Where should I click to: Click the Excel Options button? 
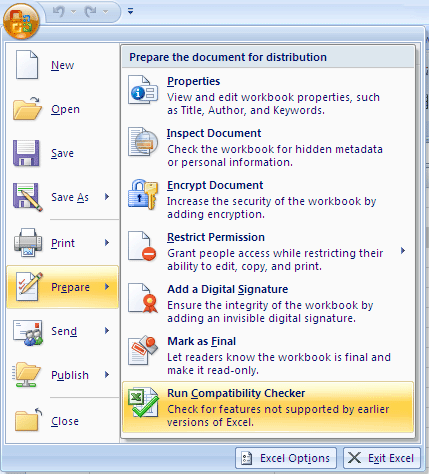pos(286,458)
